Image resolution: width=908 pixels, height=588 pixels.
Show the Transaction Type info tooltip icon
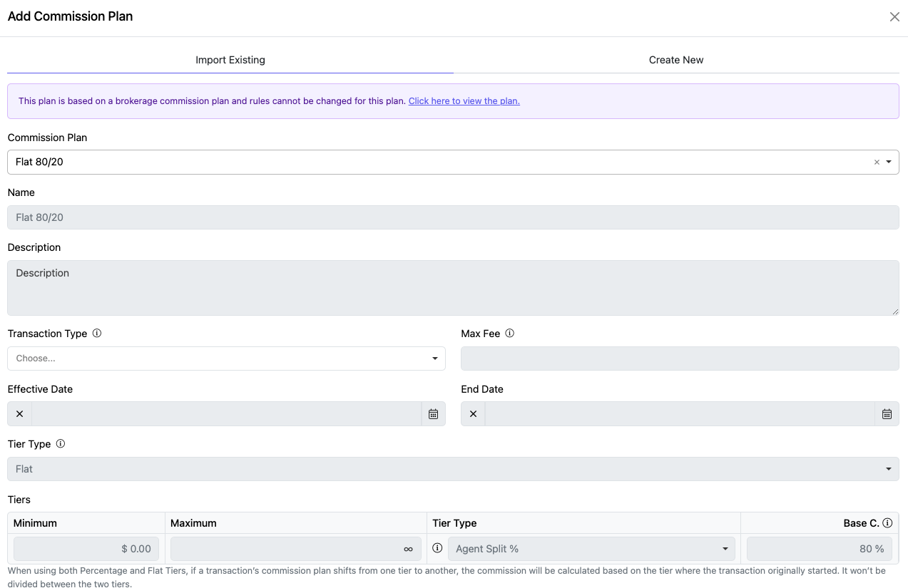[x=97, y=333]
